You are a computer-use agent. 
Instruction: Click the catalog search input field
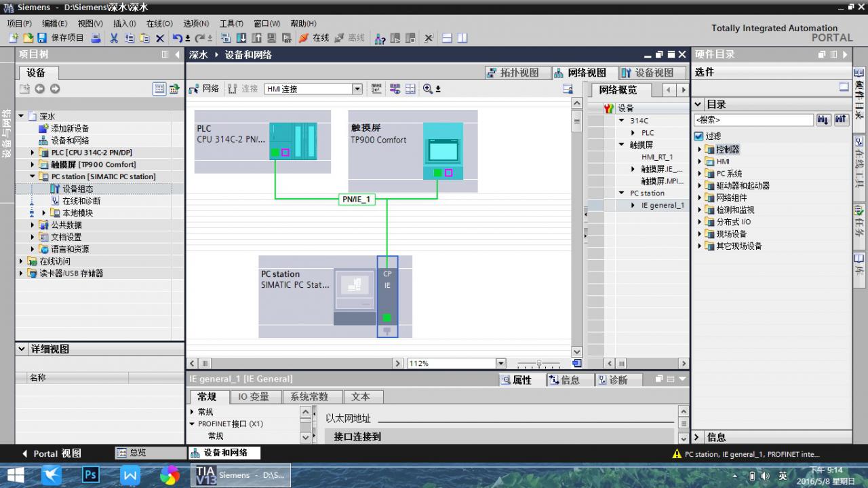753,120
